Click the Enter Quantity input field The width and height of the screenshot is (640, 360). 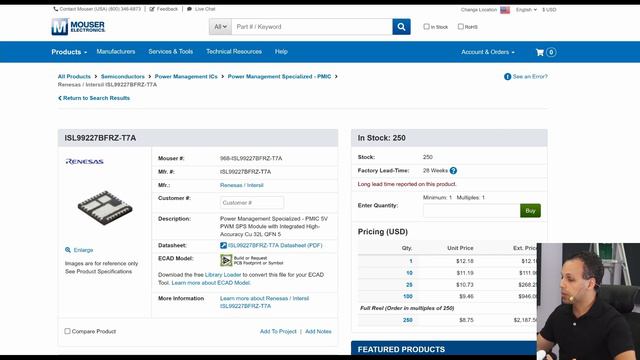point(471,211)
